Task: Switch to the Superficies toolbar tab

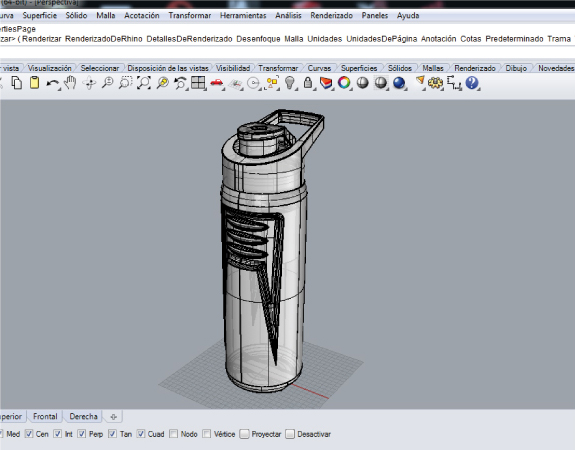Action: click(x=359, y=68)
